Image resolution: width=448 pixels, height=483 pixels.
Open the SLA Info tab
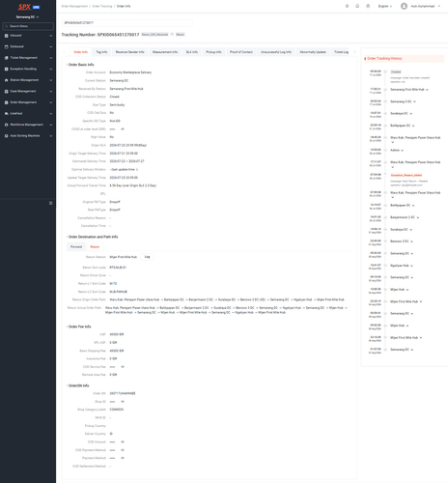(192, 52)
